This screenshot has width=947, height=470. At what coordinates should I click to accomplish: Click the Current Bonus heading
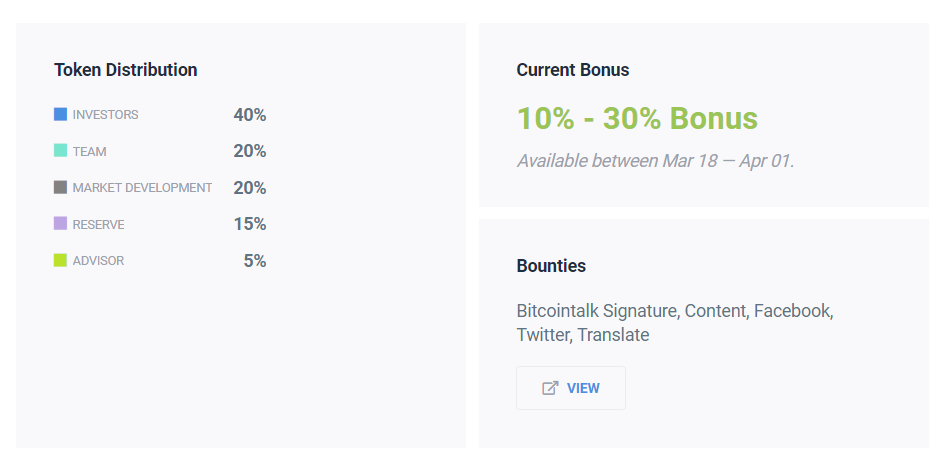pyautogui.click(x=573, y=70)
